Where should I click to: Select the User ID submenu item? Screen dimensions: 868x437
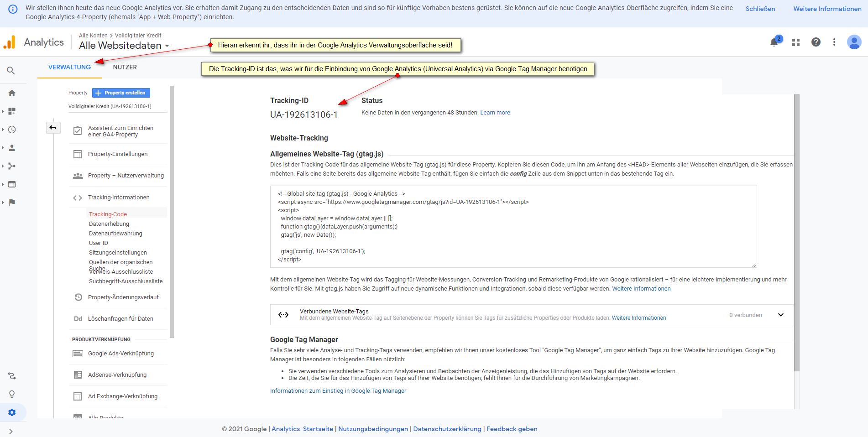[99, 243]
